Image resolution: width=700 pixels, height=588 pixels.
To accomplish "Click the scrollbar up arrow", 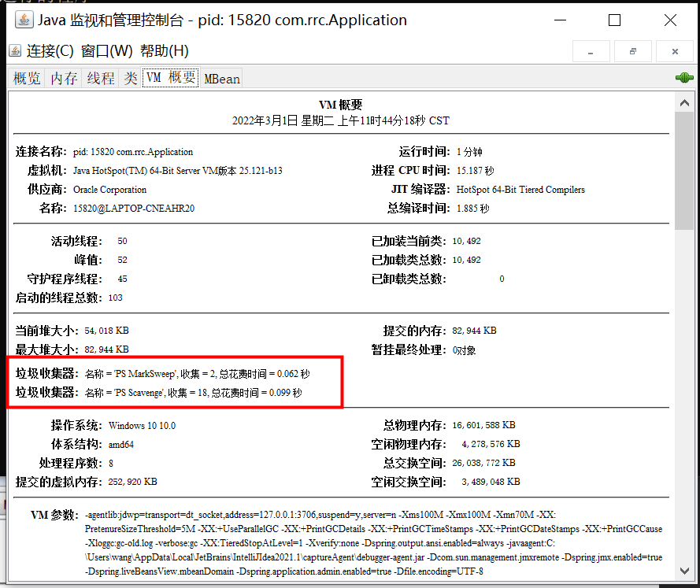I will (x=684, y=103).
